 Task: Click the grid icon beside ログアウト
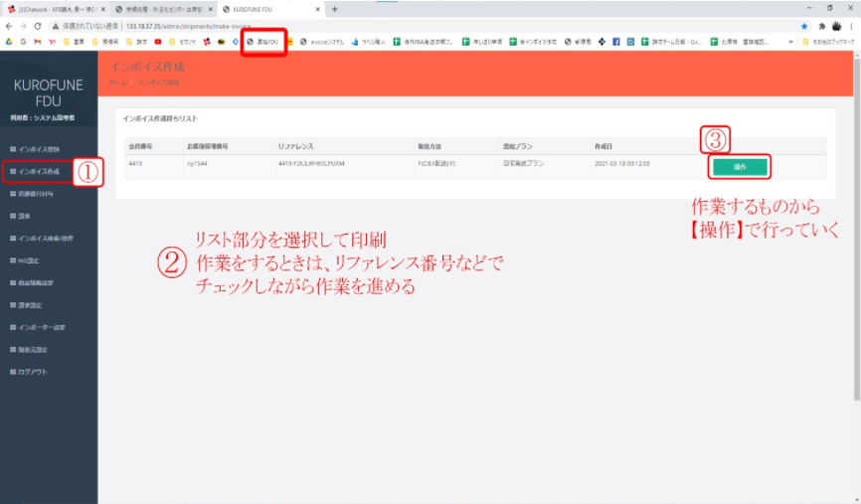coord(13,372)
